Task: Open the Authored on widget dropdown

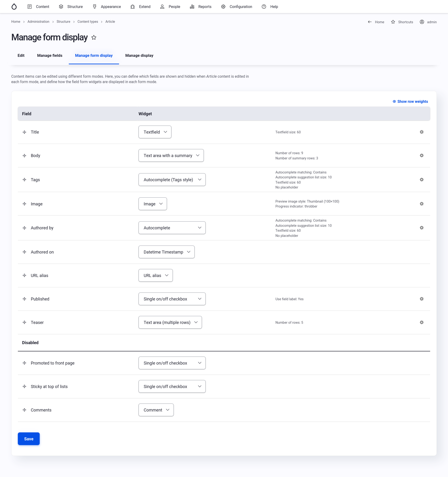Action: click(166, 252)
